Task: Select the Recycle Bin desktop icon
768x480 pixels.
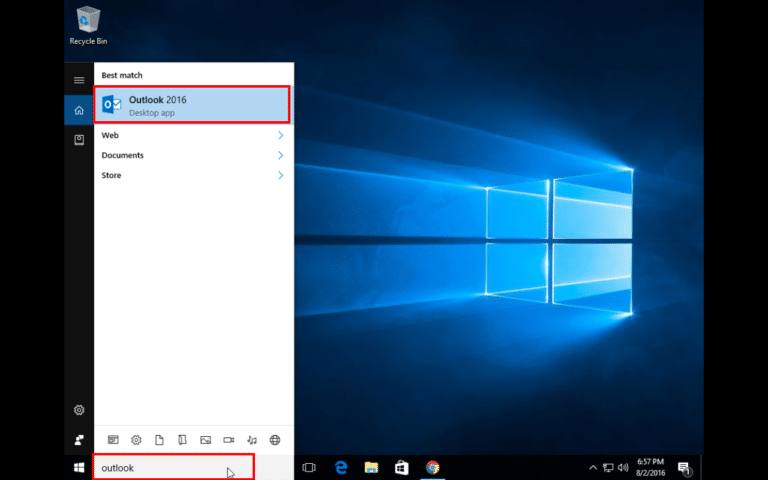Action: coord(89,25)
